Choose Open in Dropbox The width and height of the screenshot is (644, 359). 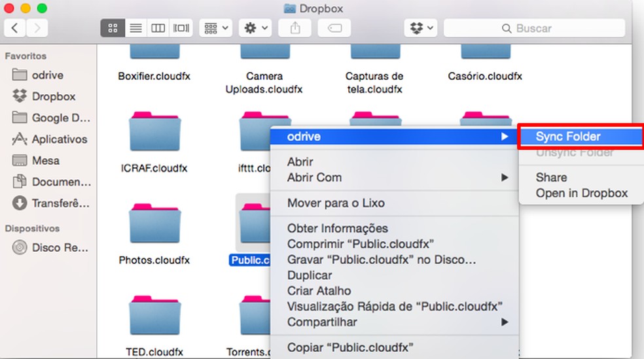click(582, 194)
